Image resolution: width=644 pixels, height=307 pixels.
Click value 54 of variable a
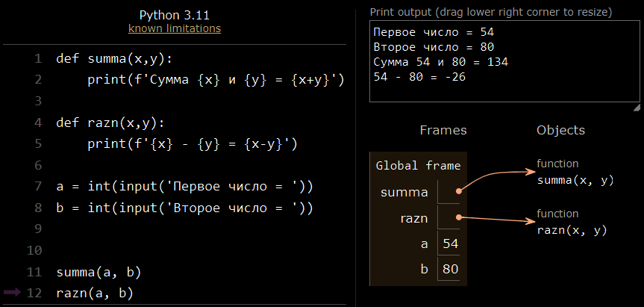[x=450, y=244]
